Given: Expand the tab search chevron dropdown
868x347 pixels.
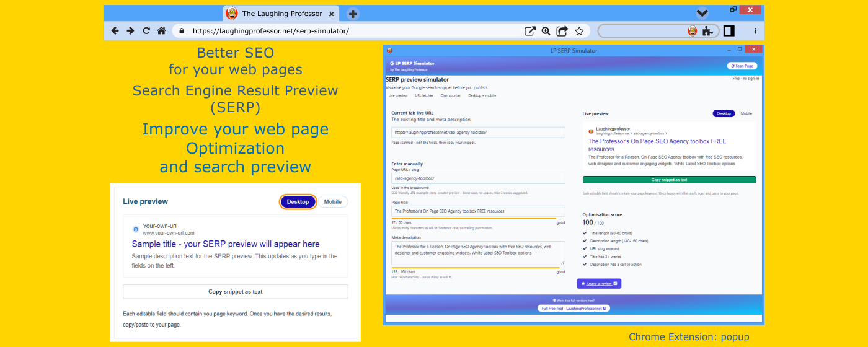Looking at the screenshot, I should [702, 13].
